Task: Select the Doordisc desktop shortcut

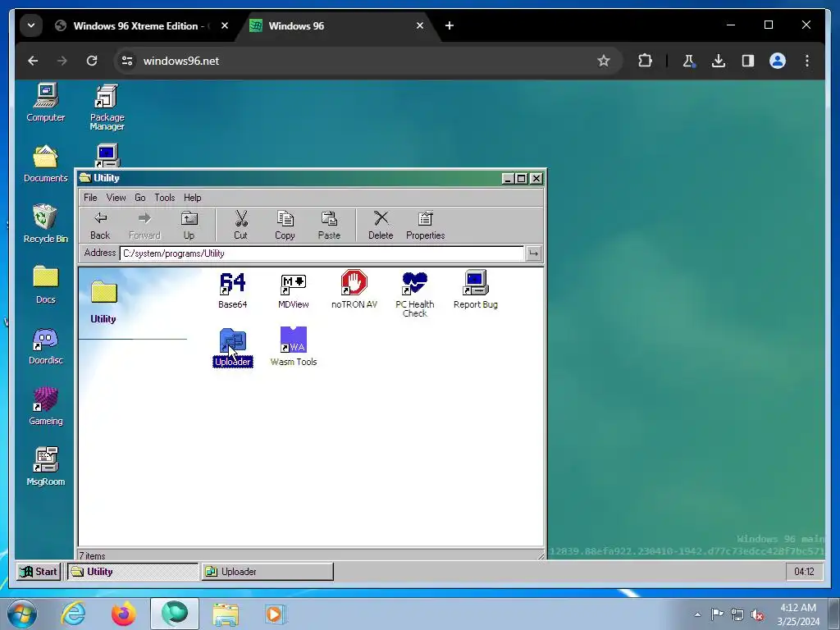Action: tap(46, 346)
